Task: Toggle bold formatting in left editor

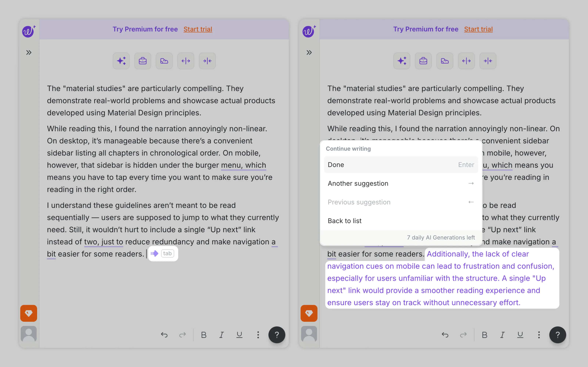Action: point(204,335)
